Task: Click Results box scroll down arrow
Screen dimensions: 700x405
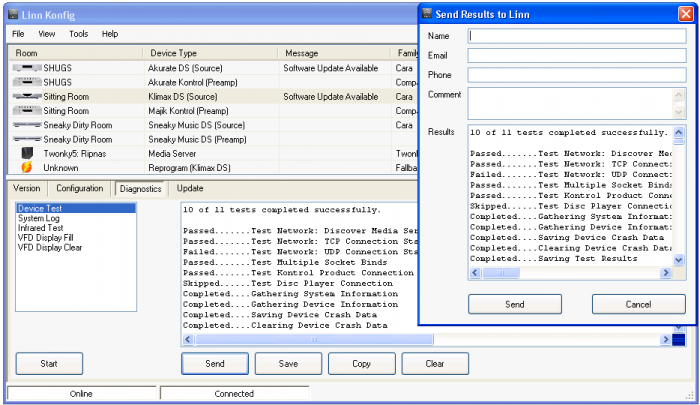Action: point(679,260)
